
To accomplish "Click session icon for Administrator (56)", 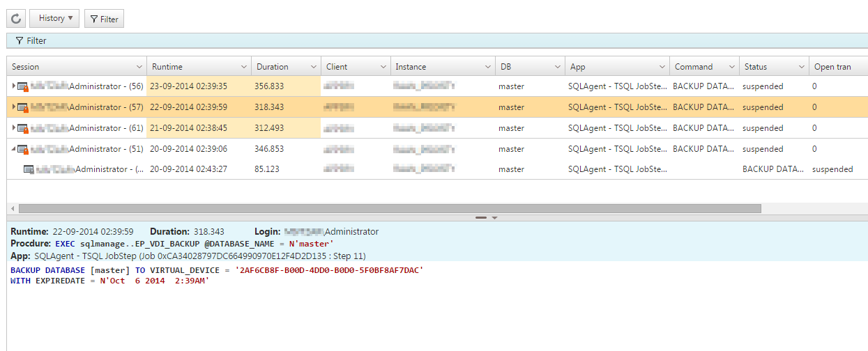I will (x=23, y=87).
